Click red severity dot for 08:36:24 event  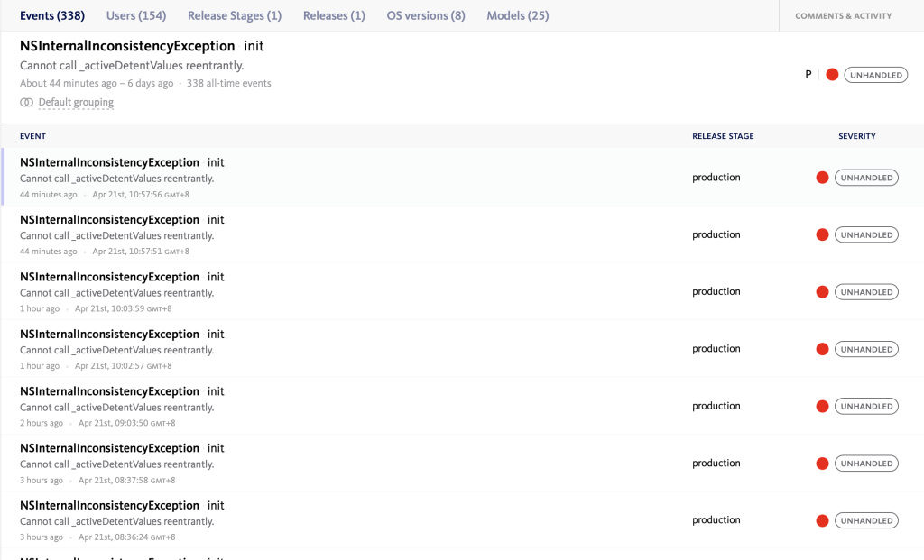click(822, 520)
